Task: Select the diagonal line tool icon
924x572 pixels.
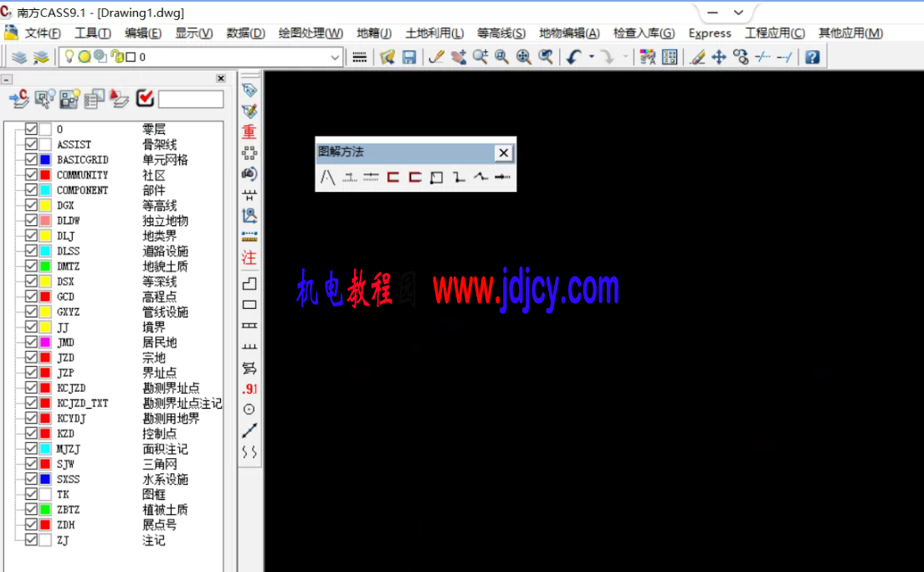Action: 249,430
